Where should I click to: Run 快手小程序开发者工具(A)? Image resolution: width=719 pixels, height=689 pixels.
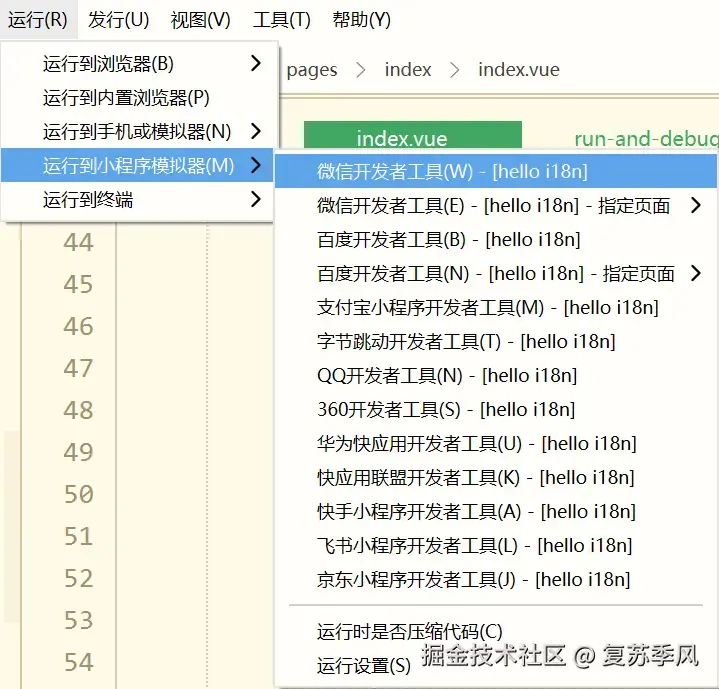point(496,511)
